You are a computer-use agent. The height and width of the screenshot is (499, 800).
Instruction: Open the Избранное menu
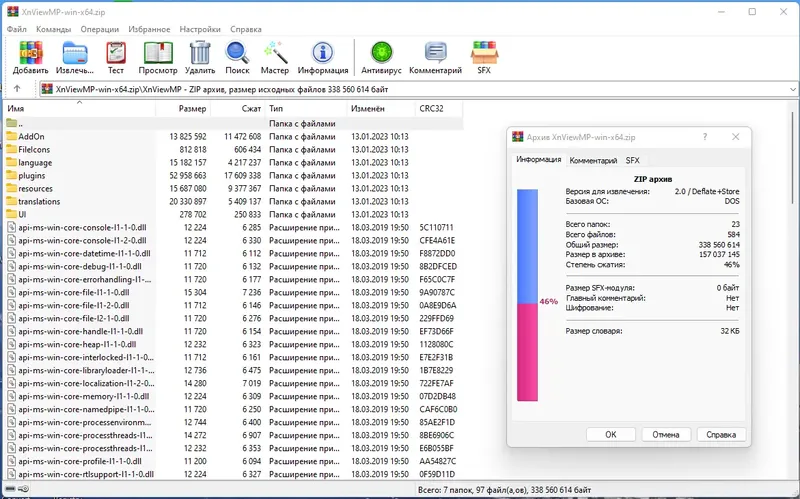[x=149, y=29]
